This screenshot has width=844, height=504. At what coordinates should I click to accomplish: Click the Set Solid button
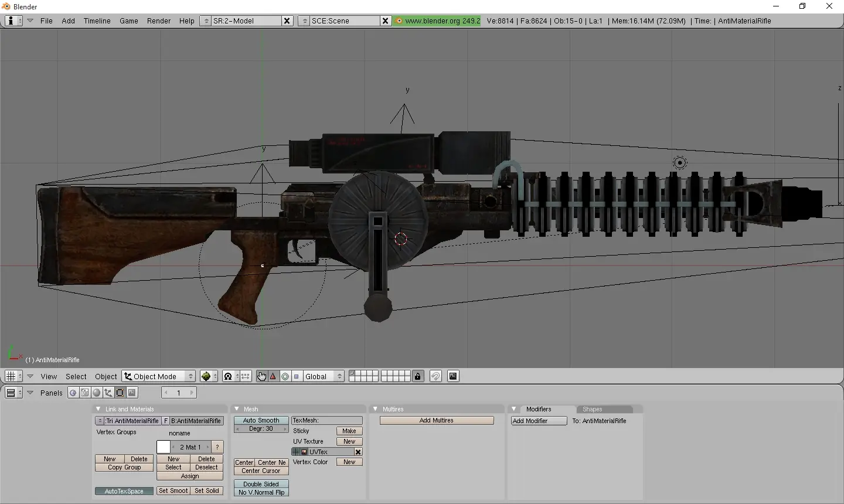tap(207, 491)
